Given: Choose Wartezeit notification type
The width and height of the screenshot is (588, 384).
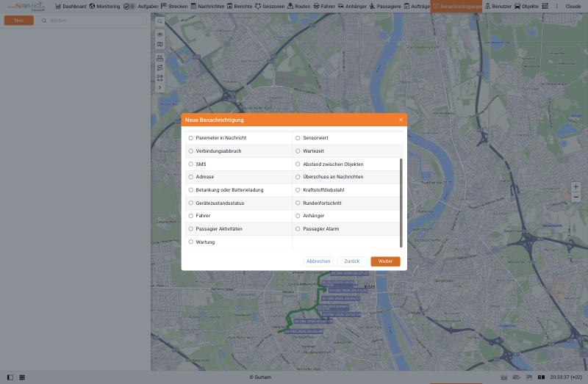Looking at the screenshot, I should 298,151.
